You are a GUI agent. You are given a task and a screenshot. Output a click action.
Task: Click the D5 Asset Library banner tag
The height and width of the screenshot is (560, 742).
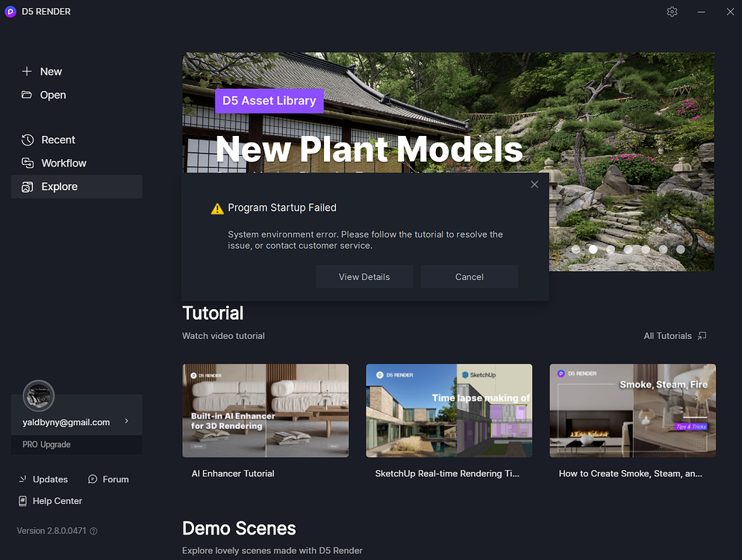pyautogui.click(x=269, y=101)
